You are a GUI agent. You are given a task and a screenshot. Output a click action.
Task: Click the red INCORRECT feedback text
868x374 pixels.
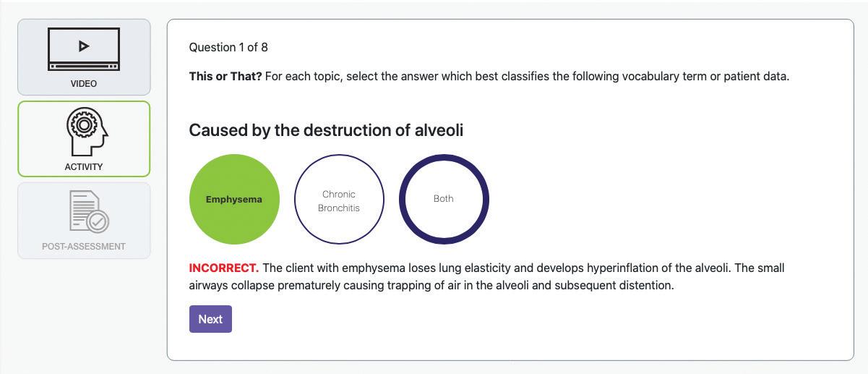(224, 268)
